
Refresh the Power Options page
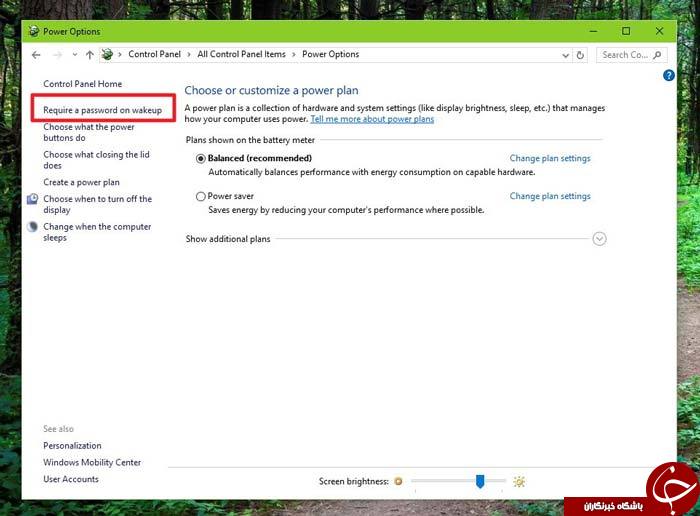(x=580, y=55)
